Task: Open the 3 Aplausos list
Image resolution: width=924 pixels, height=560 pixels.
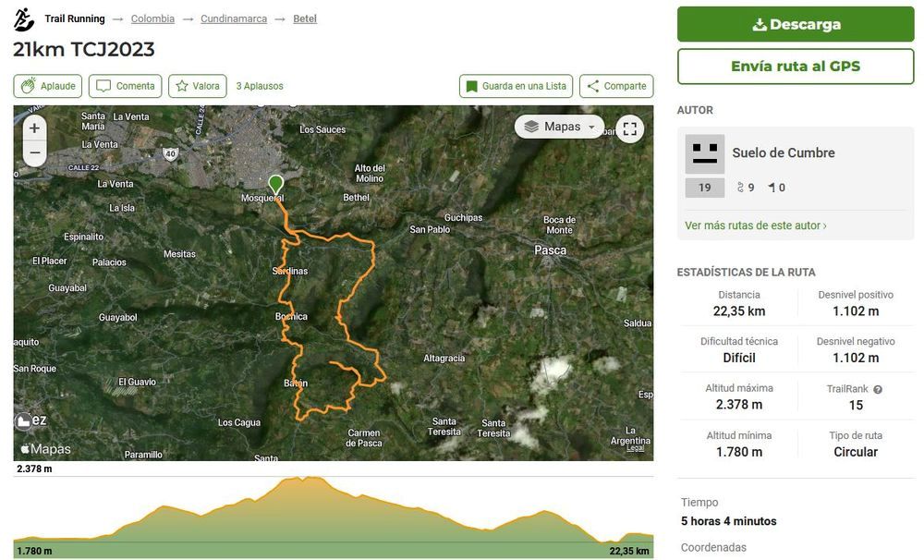Action: pos(260,86)
